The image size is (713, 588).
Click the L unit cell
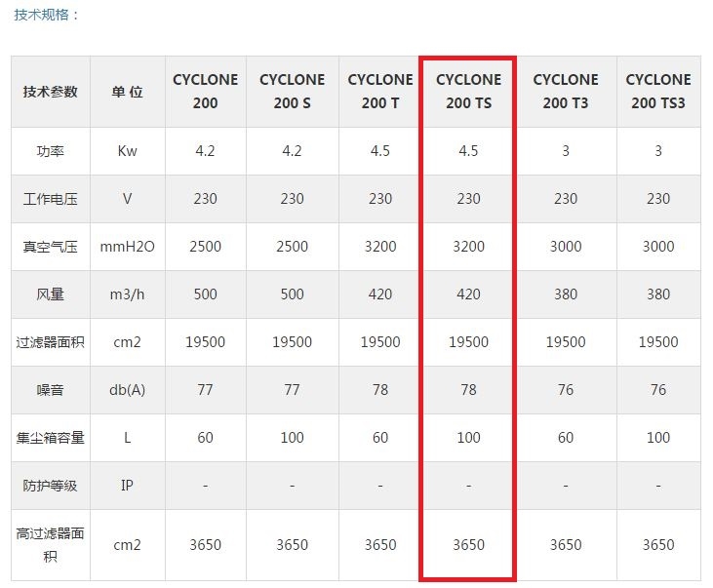(128, 438)
